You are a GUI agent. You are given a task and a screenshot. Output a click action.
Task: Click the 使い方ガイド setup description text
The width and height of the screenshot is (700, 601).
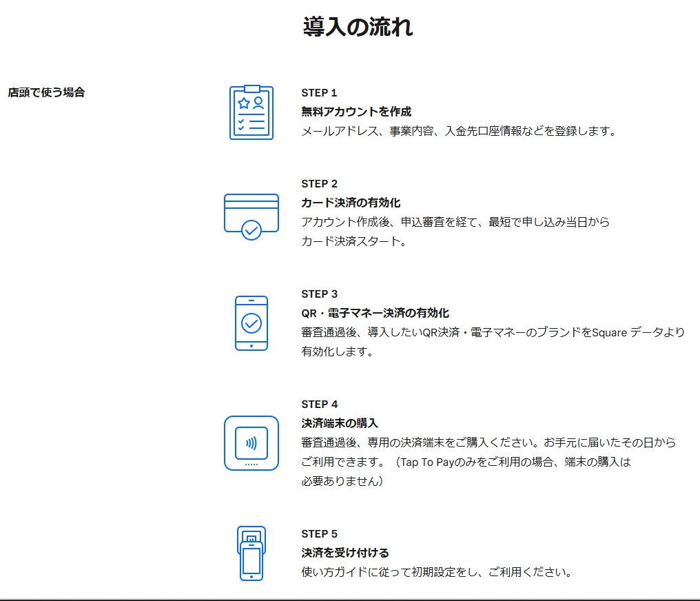(x=437, y=572)
